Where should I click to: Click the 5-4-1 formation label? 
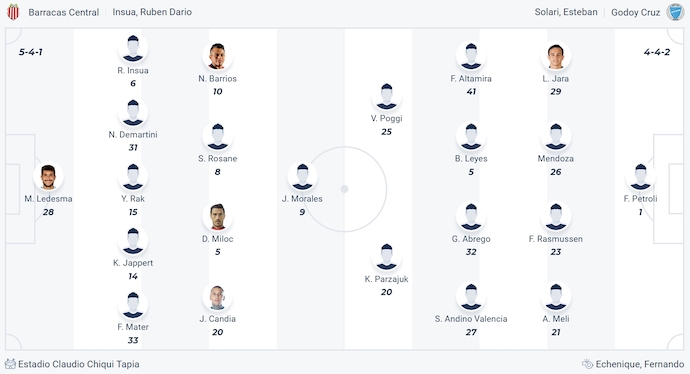coord(30,52)
